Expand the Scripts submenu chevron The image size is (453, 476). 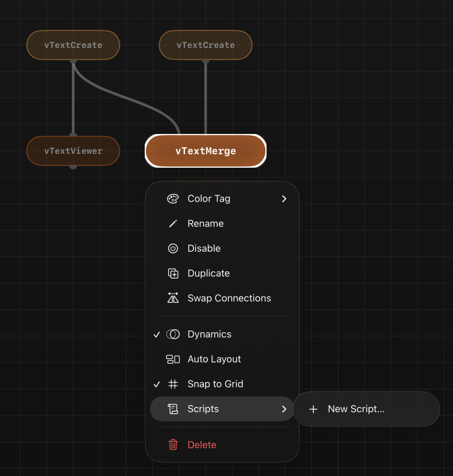point(284,409)
